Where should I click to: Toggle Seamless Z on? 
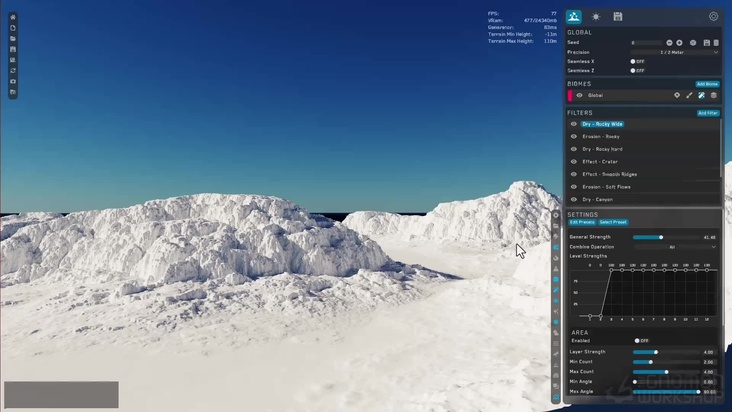point(637,71)
